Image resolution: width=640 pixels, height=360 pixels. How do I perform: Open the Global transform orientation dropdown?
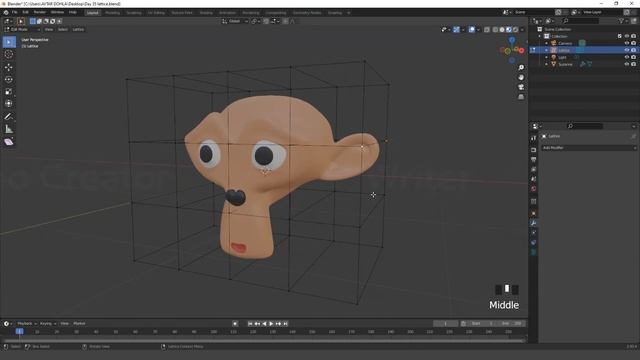[235, 21]
